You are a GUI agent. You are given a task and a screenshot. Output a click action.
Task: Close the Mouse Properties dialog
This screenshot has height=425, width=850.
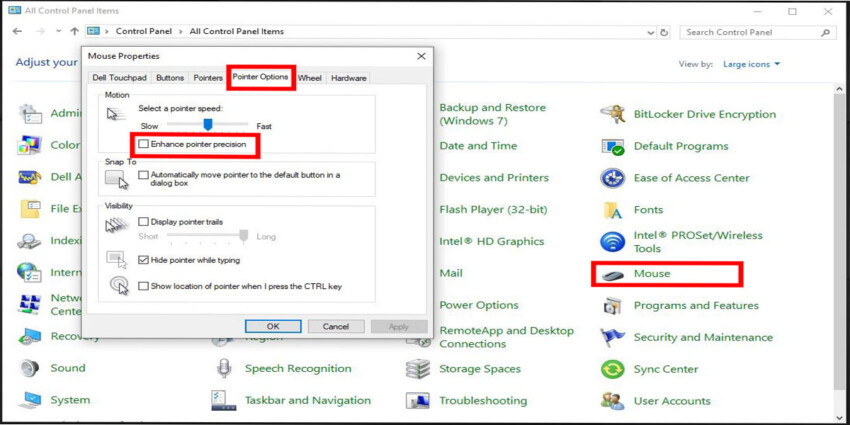pos(421,56)
